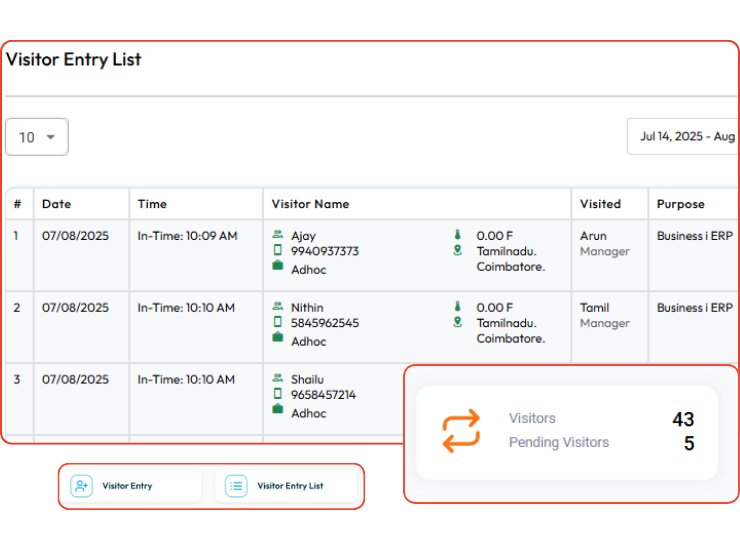Select the Pending Visitors count
This screenshot has width=740, height=550.
688,443
